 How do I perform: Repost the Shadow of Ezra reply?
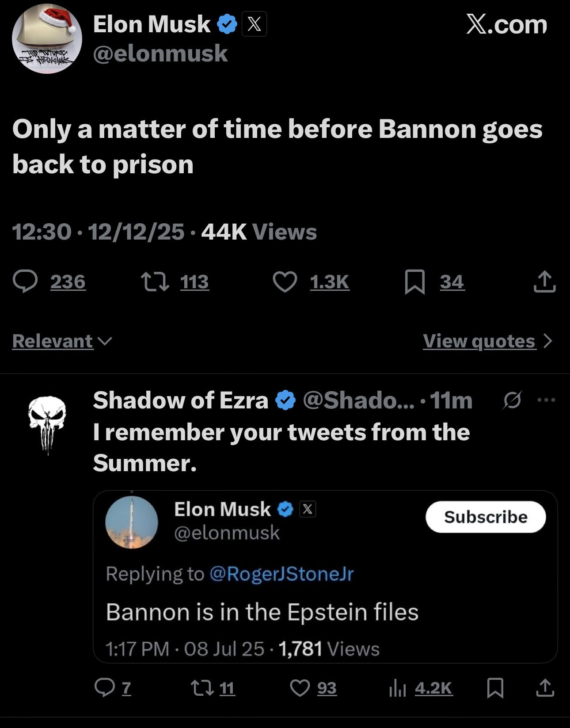(201, 688)
